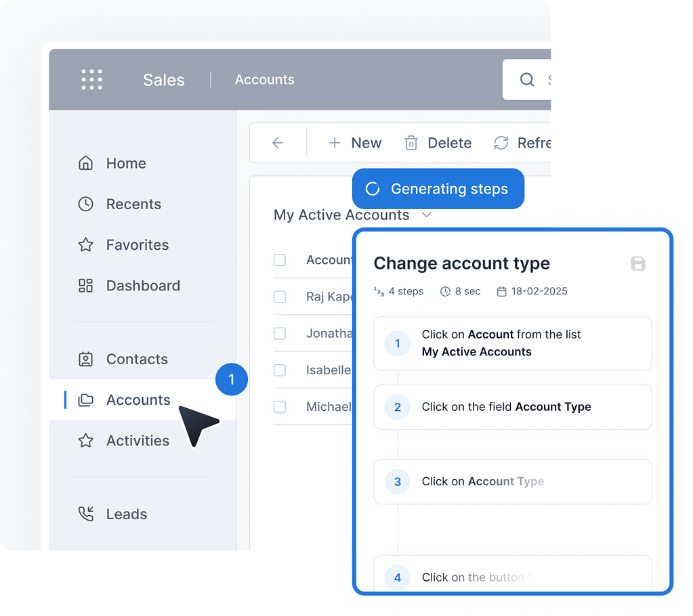Expand the My Active Accounts view dropdown
The height and width of the screenshot is (616, 693).
click(x=426, y=215)
